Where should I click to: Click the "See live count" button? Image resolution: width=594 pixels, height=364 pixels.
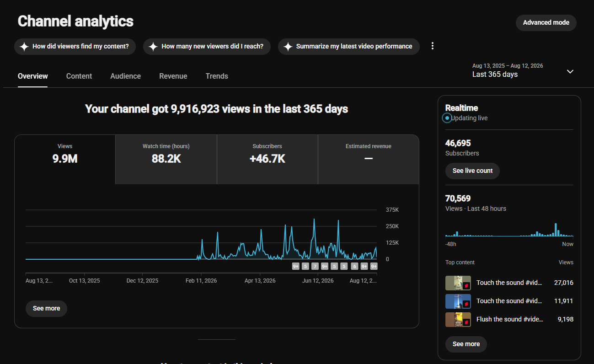473,171
